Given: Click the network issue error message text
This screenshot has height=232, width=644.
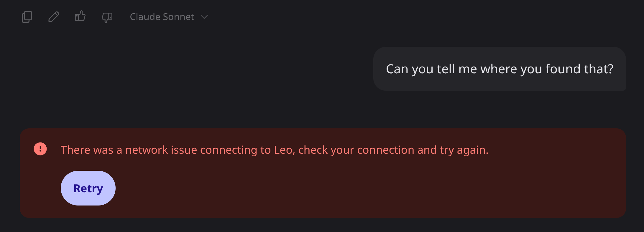Looking at the screenshot, I should tap(274, 150).
